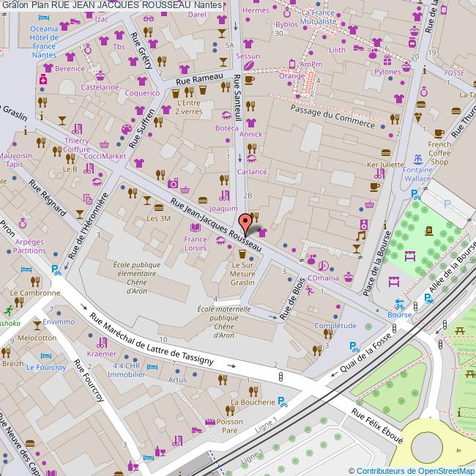Click the La France Mutualiste label
The width and height of the screenshot is (476, 476).
(x=318, y=17)
